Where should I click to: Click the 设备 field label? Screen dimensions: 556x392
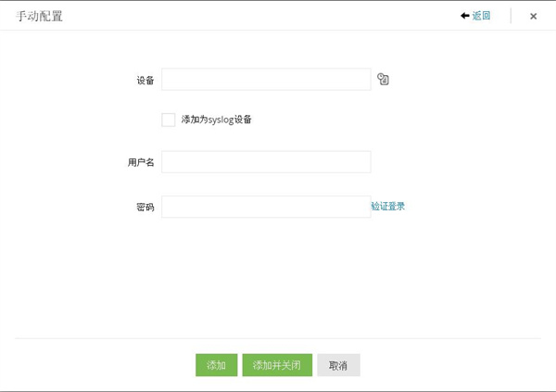145,81
